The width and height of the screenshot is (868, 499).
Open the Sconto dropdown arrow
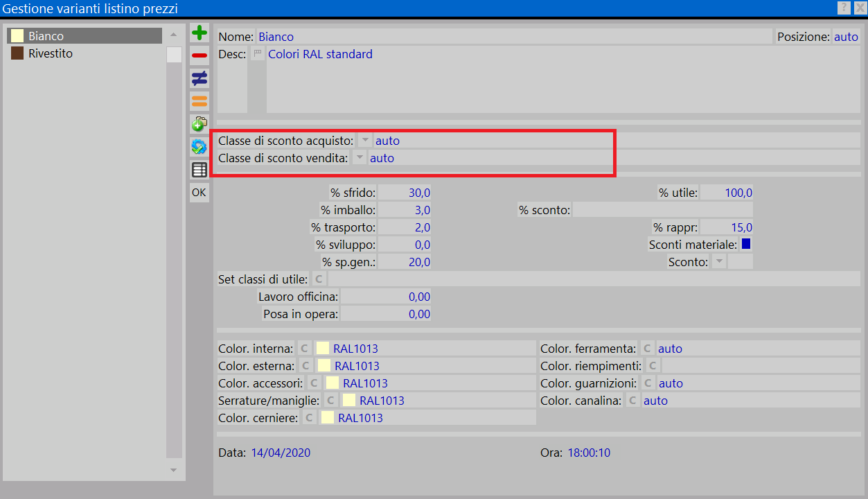(718, 261)
